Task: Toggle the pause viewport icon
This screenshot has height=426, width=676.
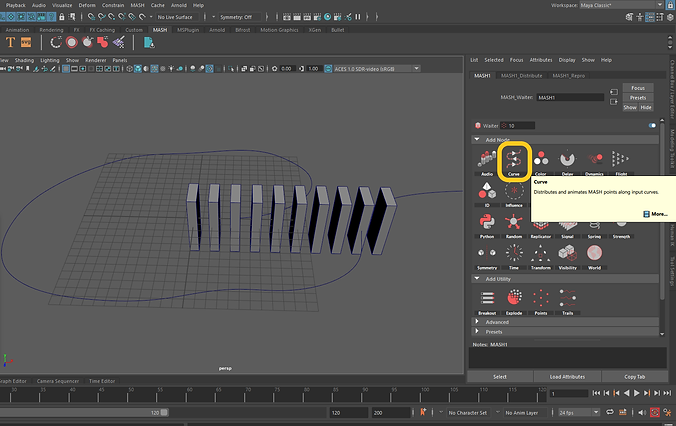Action: (358, 17)
